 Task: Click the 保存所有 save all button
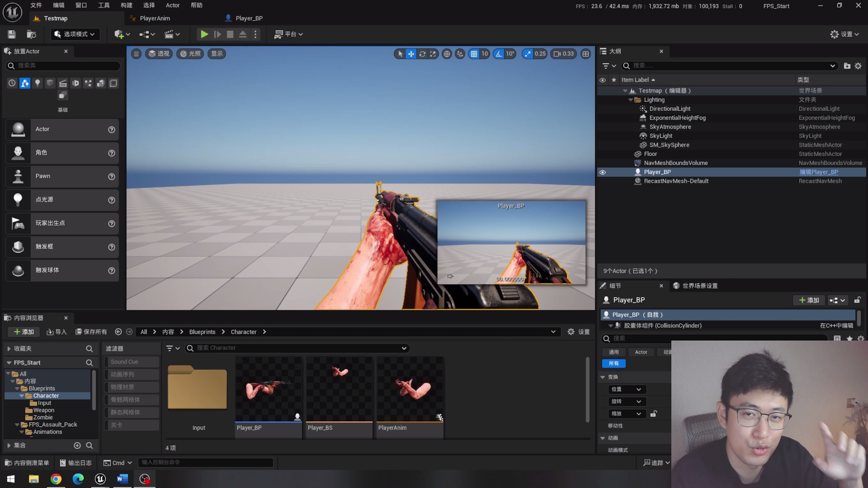[x=91, y=332]
